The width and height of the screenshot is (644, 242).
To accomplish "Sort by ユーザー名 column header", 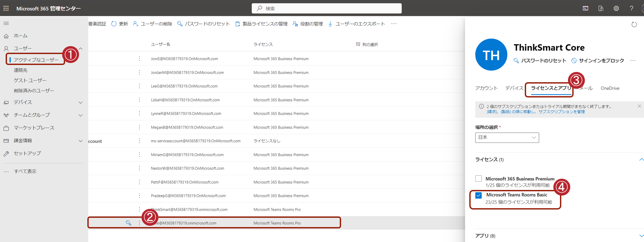I will click(160, 44).
